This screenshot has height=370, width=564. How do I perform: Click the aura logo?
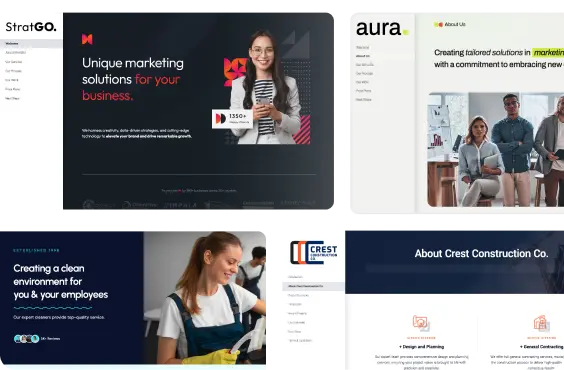pyautogui.click(x=382, y=28)
